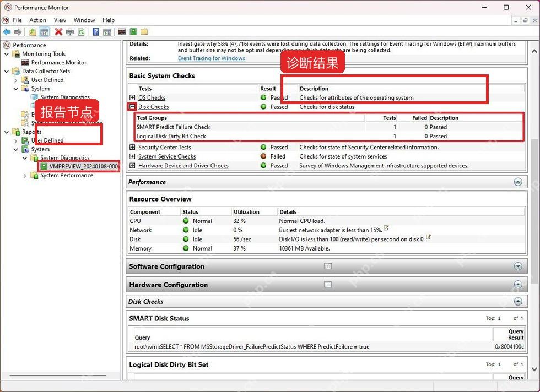
Task: Open the View menu
Action: pyautogui.click(x=60, y=20)
